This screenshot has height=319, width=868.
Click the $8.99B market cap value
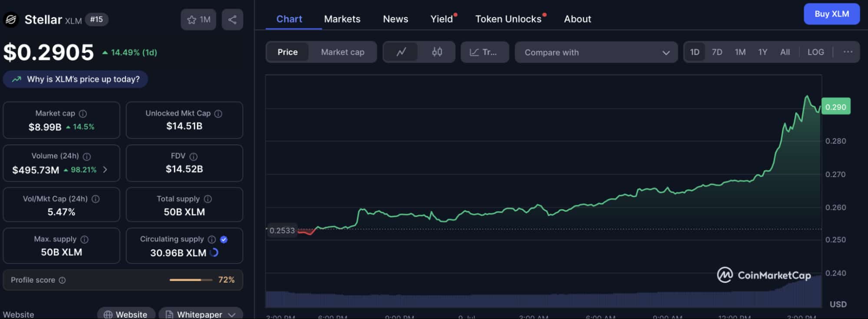45,127
